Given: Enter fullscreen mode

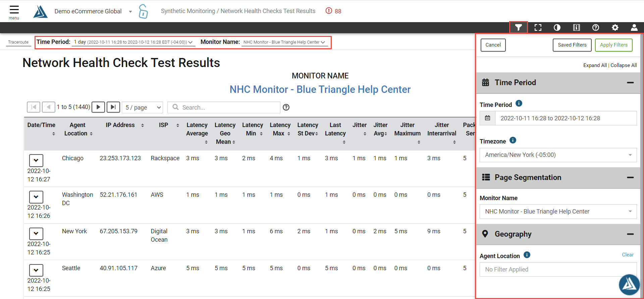Looking at the screenshot, I should [x=538, y=27].
